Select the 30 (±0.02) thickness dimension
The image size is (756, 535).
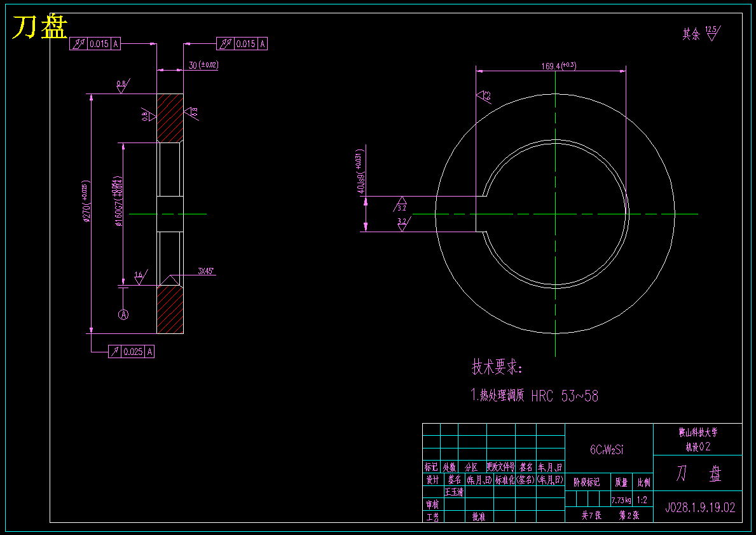click(x=203, y=65)
